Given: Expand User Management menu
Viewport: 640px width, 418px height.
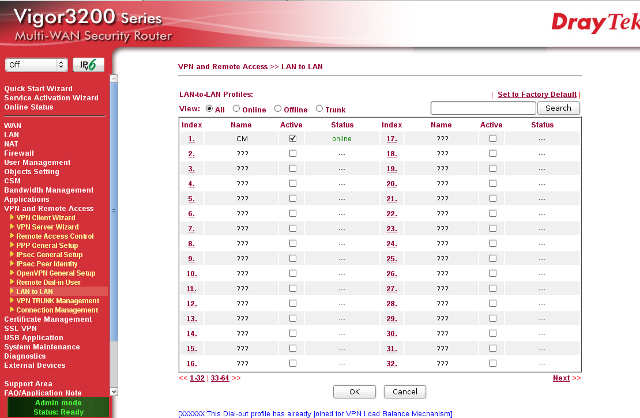Looking at the screenshot, I should [x=37, y=162].
